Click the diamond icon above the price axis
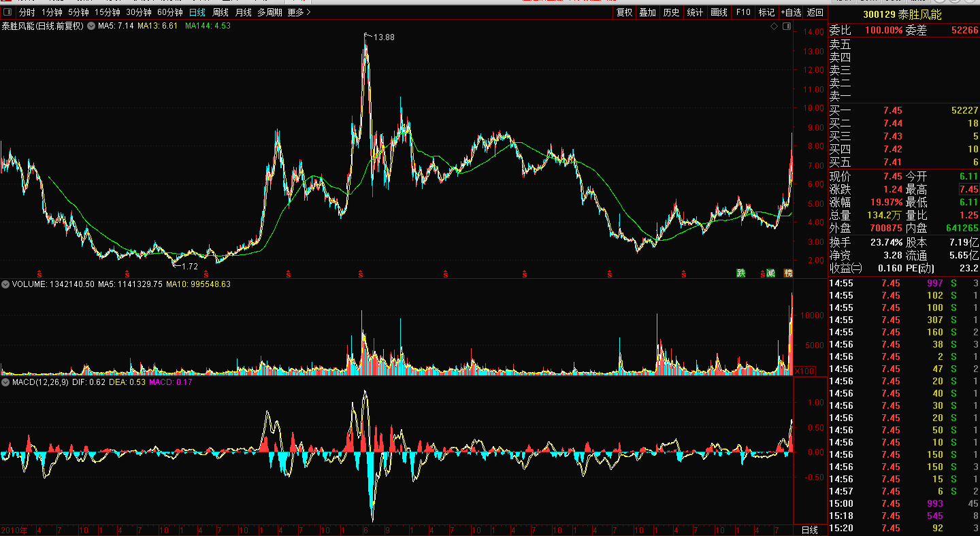 coord(774,26)
